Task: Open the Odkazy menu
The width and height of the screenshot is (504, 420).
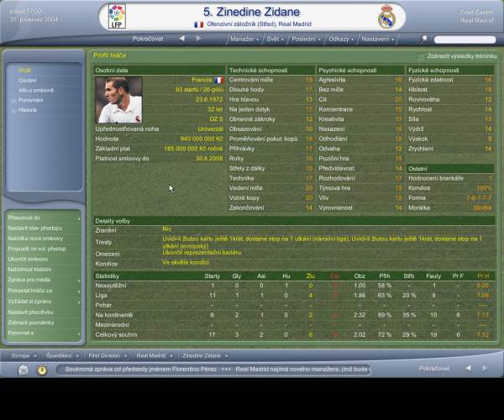Action: pyautogui.click(x=341, y=39)
